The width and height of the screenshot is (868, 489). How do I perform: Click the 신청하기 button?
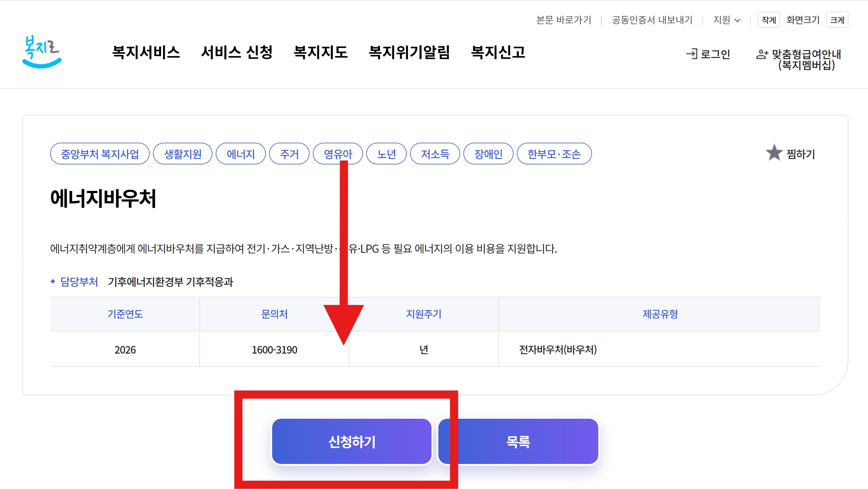pos(351,441)
